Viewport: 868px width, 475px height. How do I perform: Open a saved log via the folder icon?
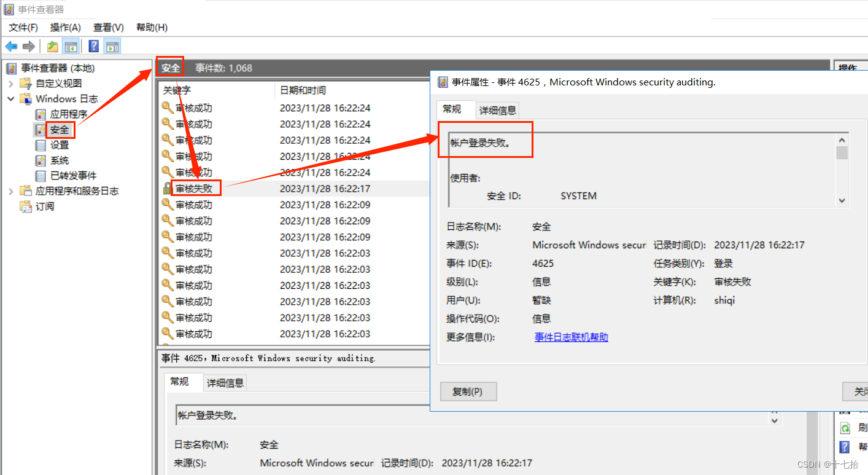point(52,45)
